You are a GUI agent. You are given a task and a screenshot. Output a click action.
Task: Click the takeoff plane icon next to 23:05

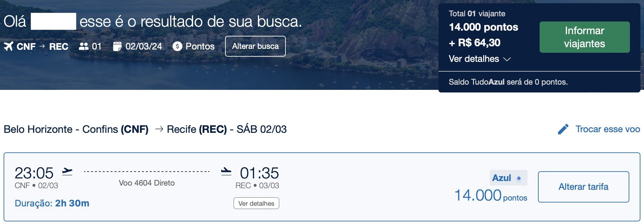(x=67, y=172)
